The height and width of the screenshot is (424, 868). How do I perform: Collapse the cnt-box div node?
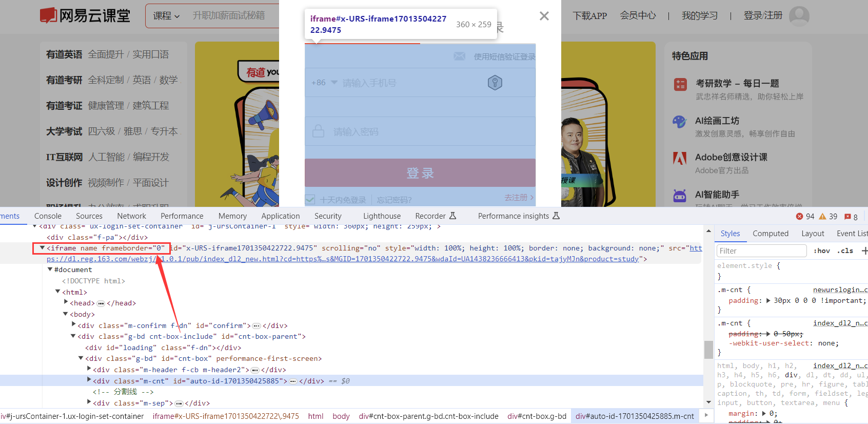pos(81,358)
